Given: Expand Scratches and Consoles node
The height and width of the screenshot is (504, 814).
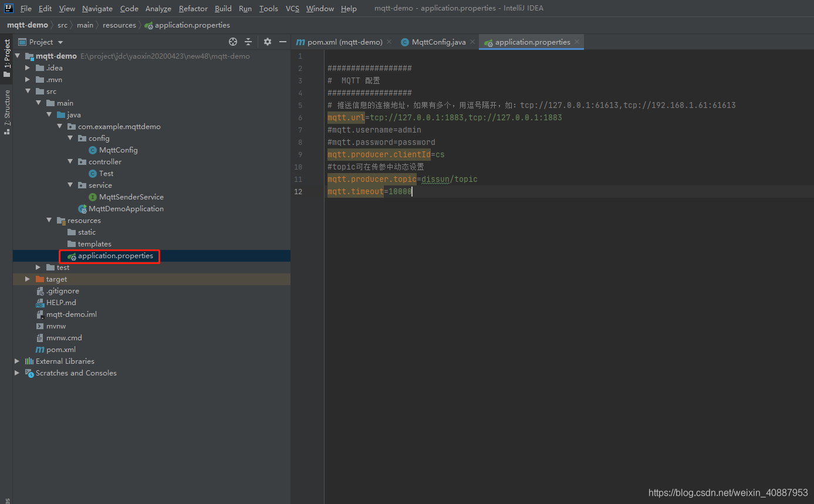Looking at the screenshot, I should click(x=17, y=373).
